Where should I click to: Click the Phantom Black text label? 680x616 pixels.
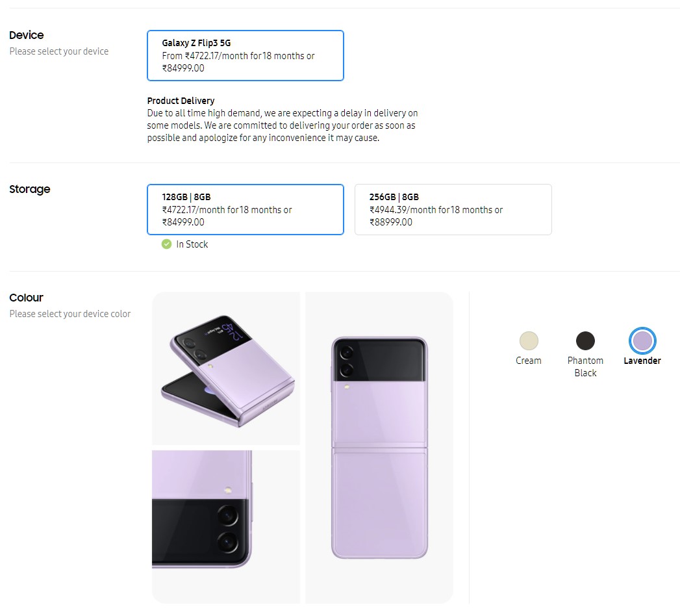click(585, 366)
